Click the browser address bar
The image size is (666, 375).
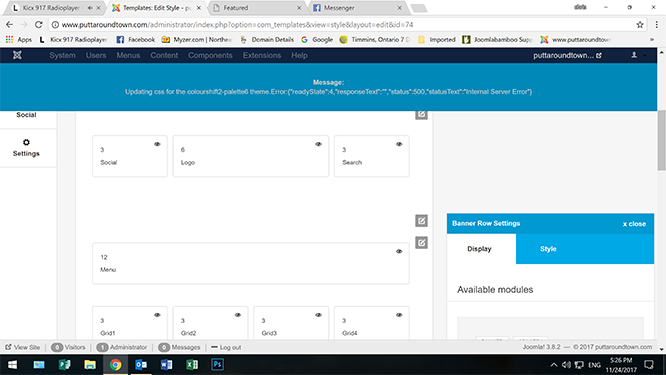[x=343, y=25]
